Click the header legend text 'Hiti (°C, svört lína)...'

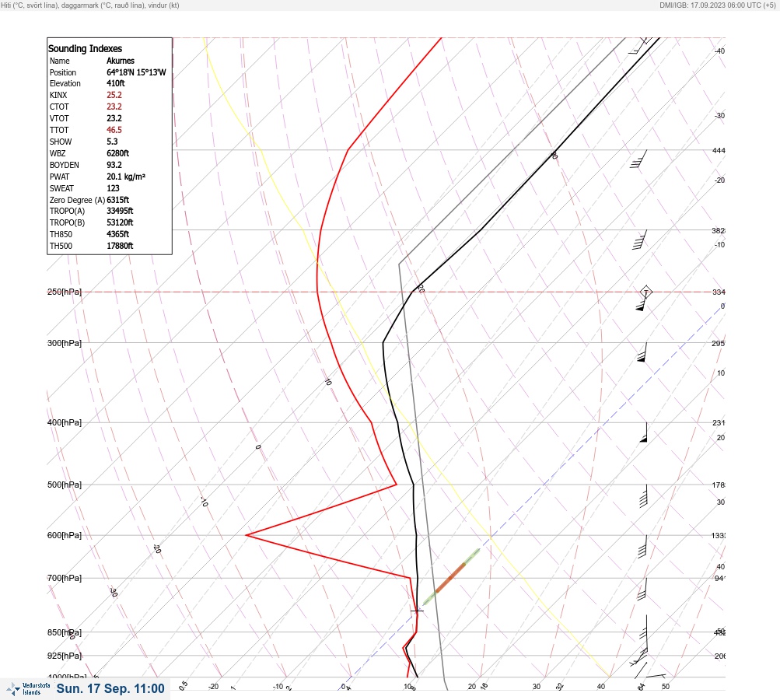[90, 5]
